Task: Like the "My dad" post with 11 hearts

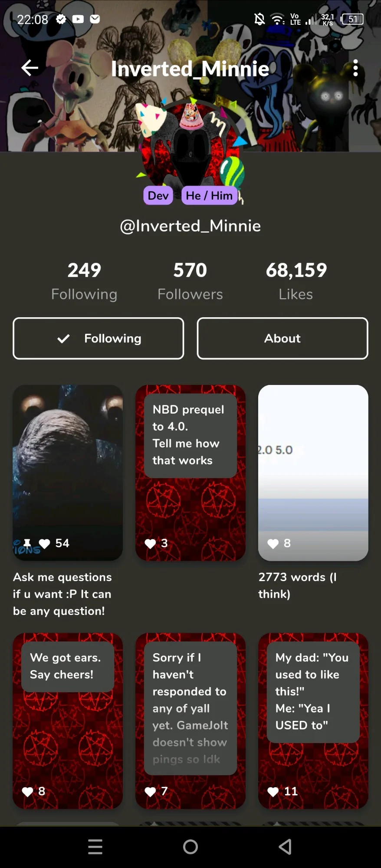Action: pyautogui.click(x=273, y=792)
